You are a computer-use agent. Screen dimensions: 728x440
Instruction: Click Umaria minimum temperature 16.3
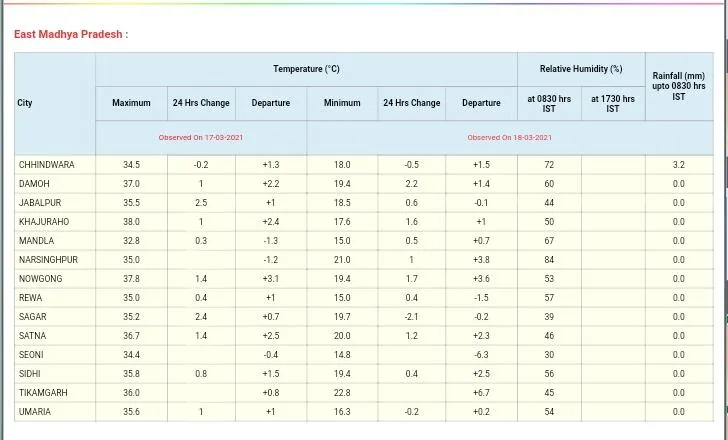click(x=342, y=412)
